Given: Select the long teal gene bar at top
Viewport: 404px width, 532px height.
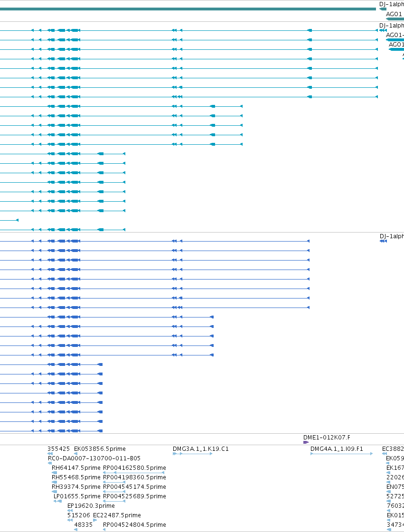Looking at the screenshot, I should [x=188, y=9].
